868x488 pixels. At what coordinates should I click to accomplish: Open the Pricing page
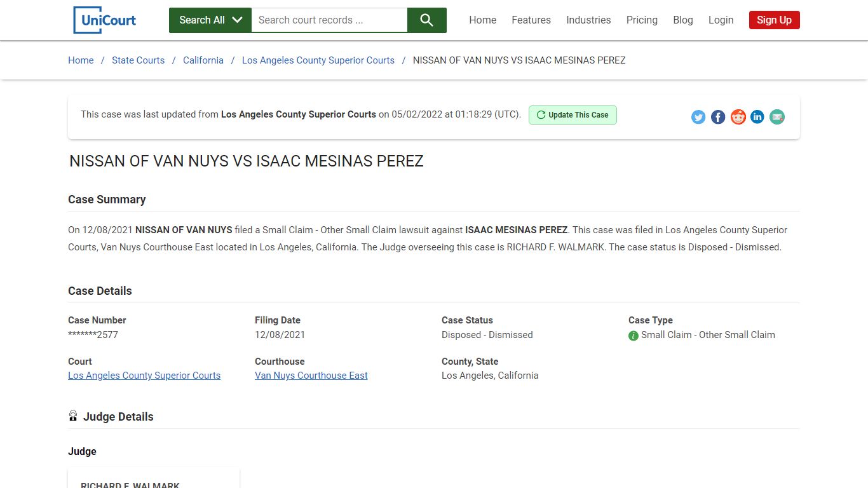point(642,20)
